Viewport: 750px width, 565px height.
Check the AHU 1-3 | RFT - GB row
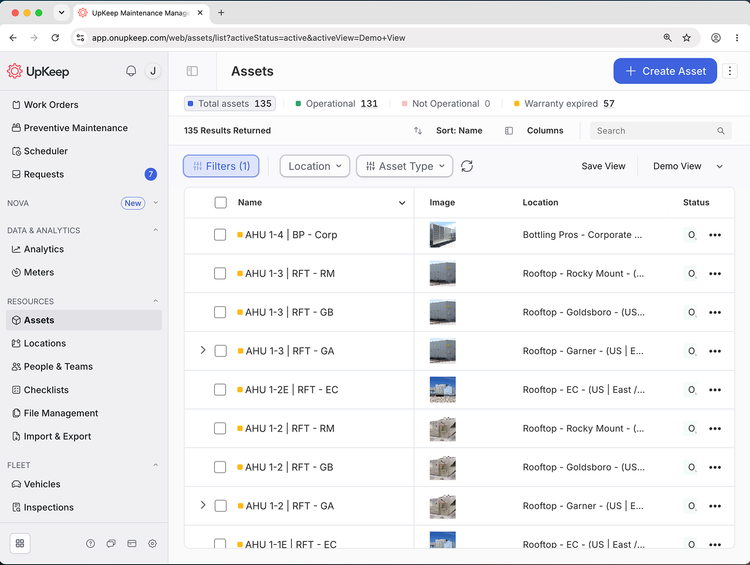click(220, 312)
